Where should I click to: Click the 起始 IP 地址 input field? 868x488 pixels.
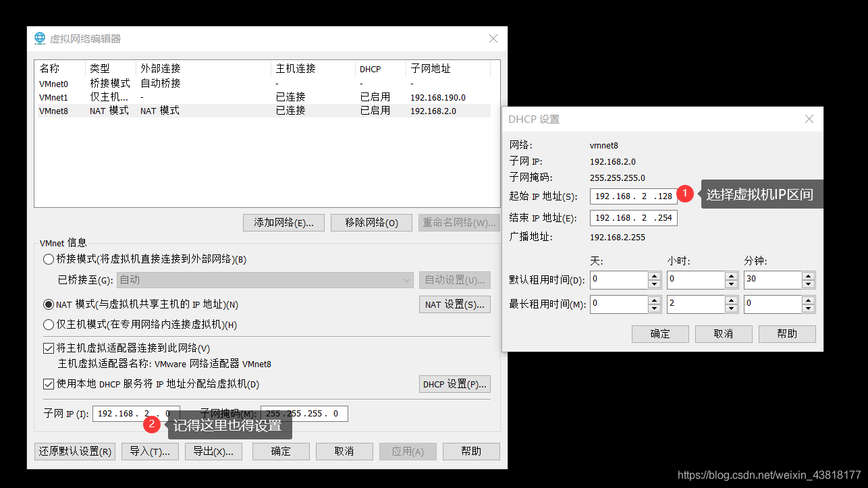(x=633, y=196)
